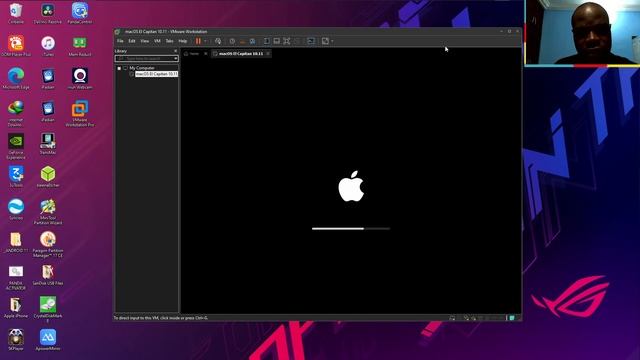Image resolution: width=640 pixels, height=360 pixels.
Task: Open the VM menu
Action: point(157,41)
